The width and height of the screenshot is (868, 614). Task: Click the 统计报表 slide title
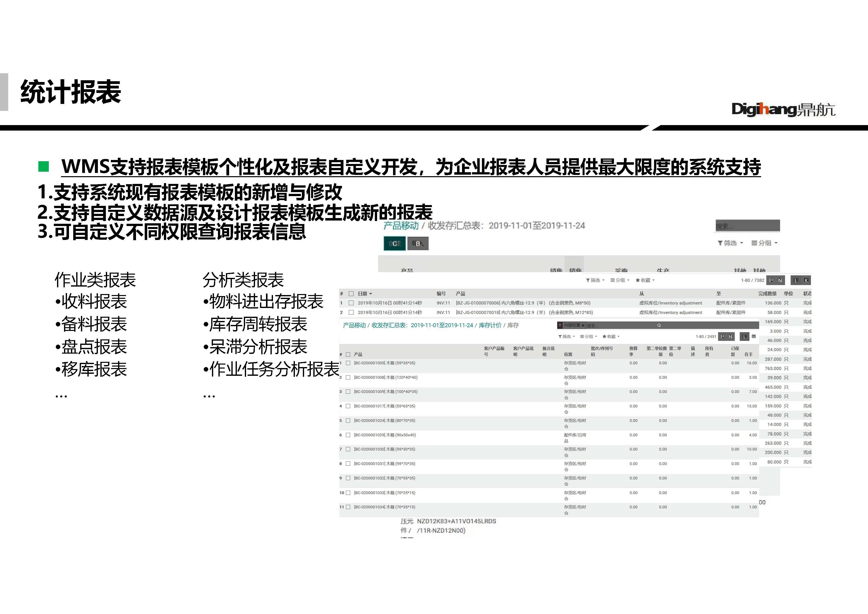pos(71,92)
